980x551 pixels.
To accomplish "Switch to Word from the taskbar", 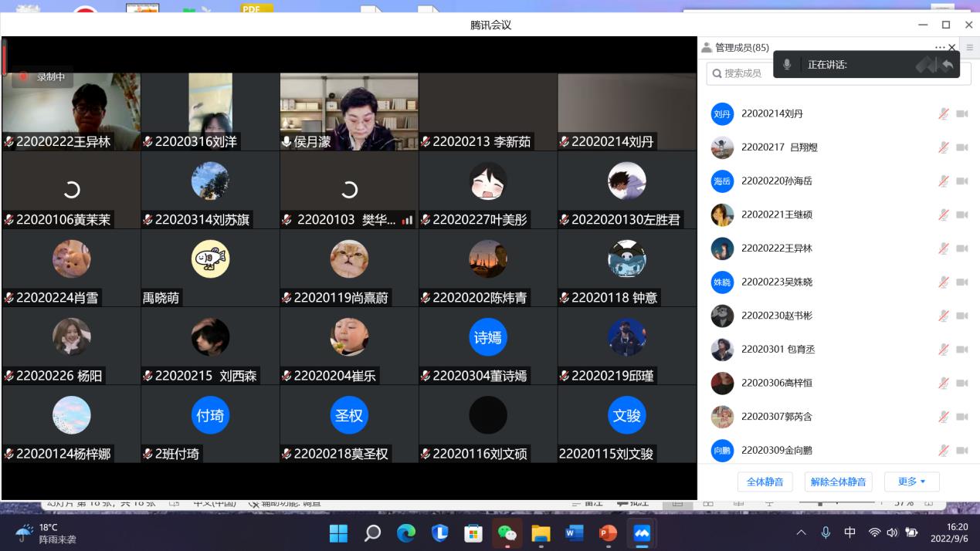I will 574,533.
